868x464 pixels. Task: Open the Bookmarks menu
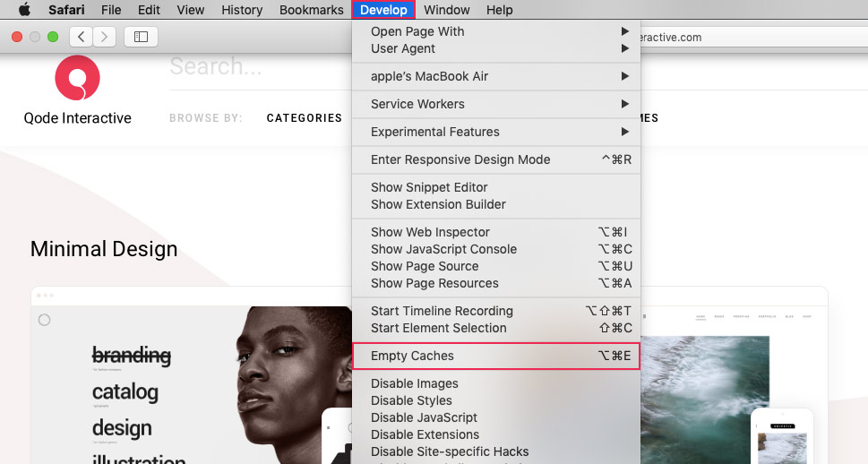coord(311,10)
